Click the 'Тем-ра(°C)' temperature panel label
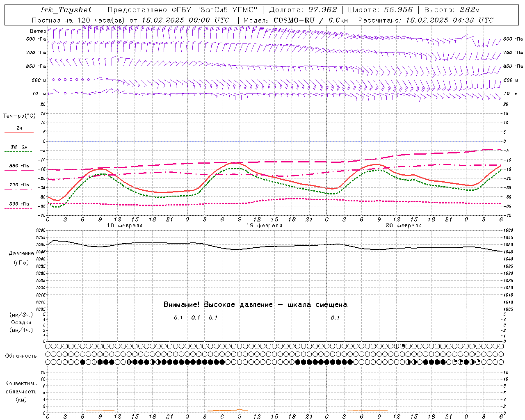Image resolution: width=525 pixels, height=420 pixels. coord(19,116)
